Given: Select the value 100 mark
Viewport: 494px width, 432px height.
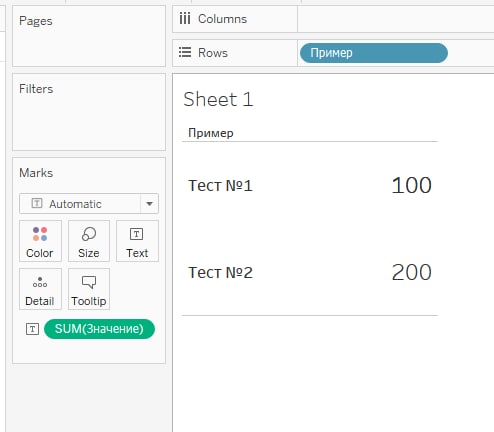Looking at the screenshot, I should 412,185.
